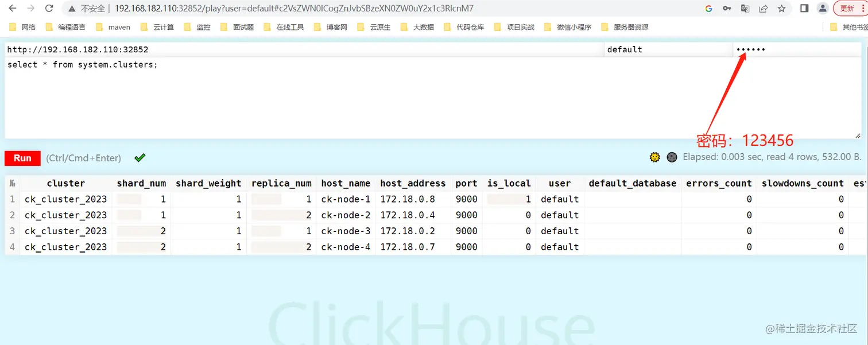Click the ck-node-3 host name cell
The height and width of the screenshot is (345, 868).
tap(346, 231)
